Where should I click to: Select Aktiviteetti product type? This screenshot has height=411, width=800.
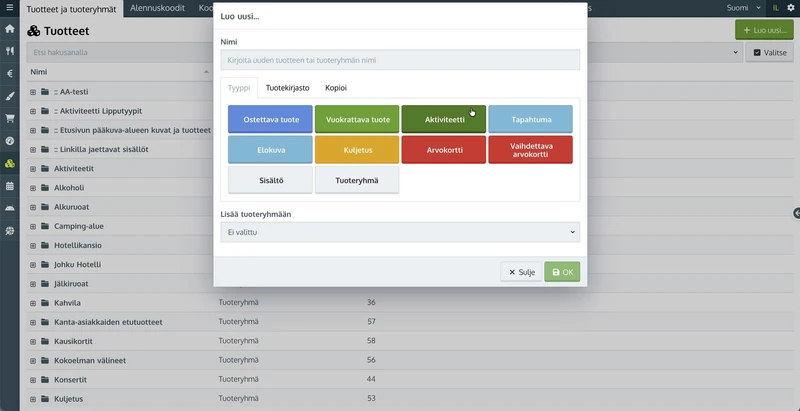(x=444, y=119)
